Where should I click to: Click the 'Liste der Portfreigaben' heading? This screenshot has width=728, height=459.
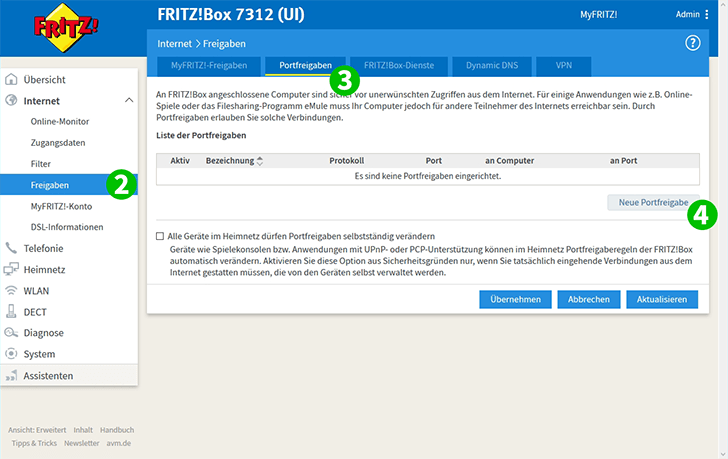click(x=201, y=136)
